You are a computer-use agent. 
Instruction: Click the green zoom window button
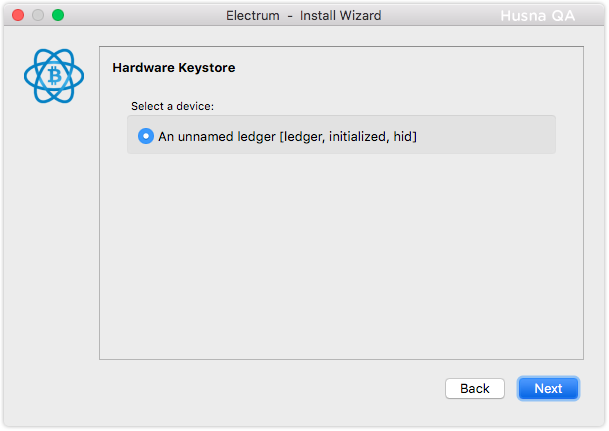[x=58, y=15]
